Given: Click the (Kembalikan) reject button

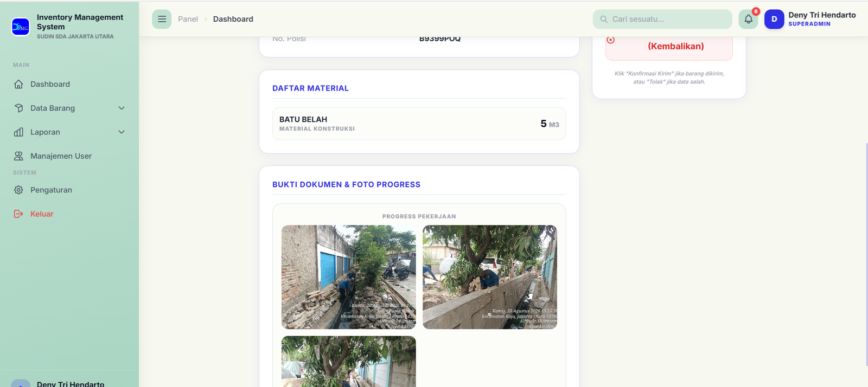Looking at the screenshot, I should 669,48.
